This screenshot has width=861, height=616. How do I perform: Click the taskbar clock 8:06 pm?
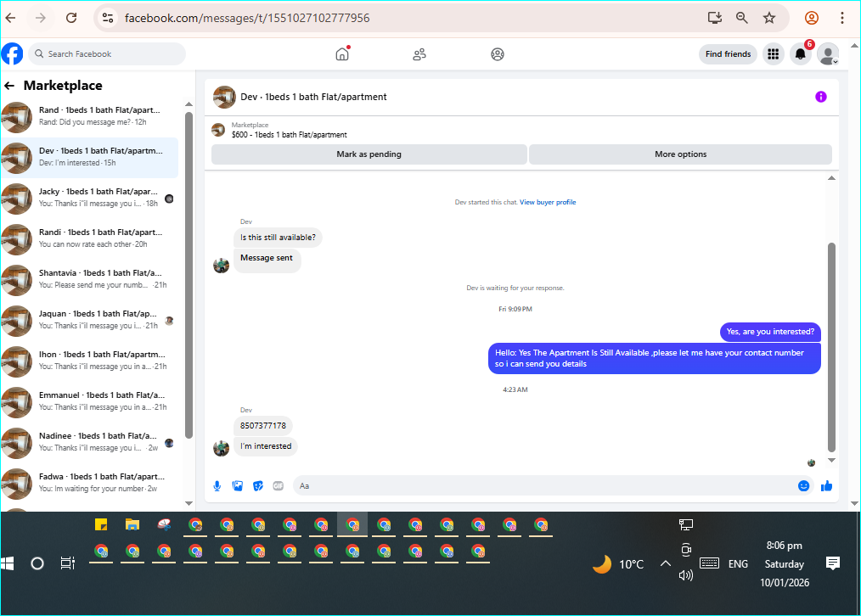click(x=784, y=546)
